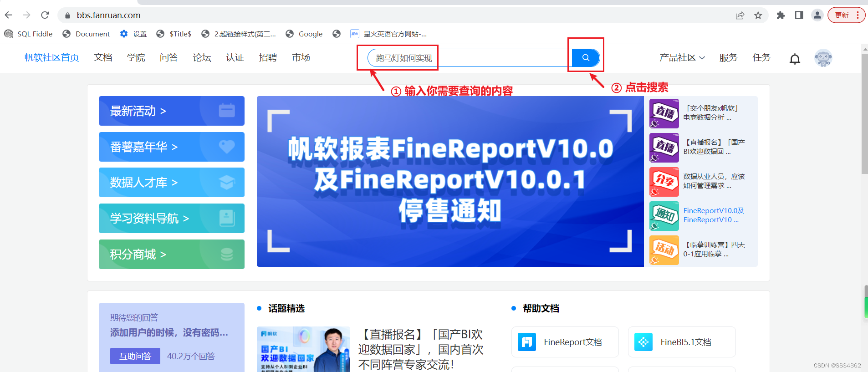This screenshot has width=868, height=372.
Task: Open the 番薯嘉年华 card
Action: point(172,147)
